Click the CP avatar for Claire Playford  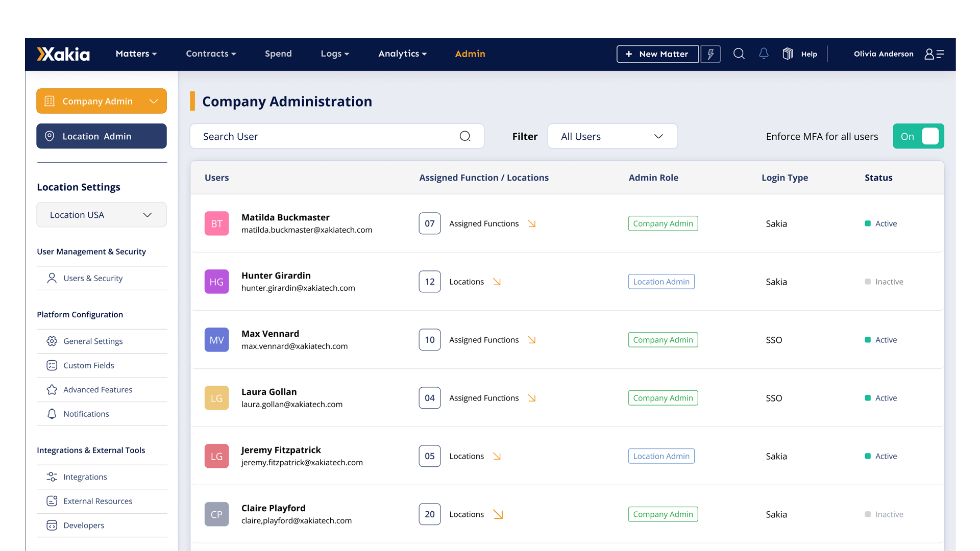[x=216, y=514]
